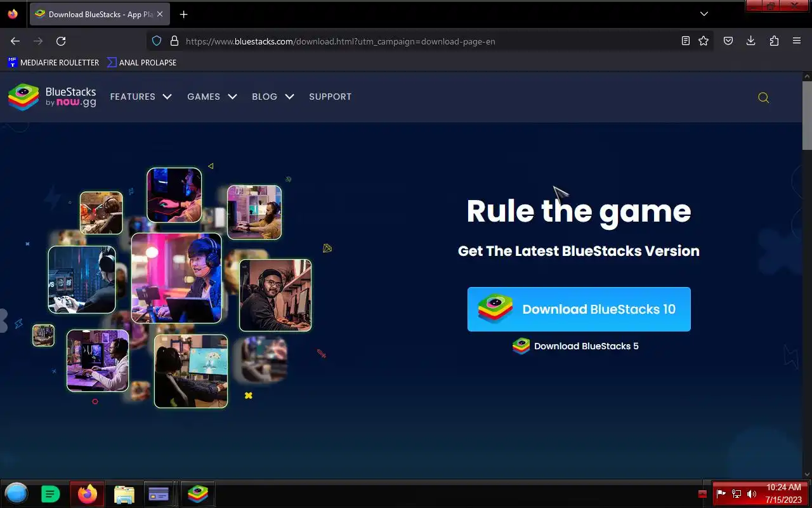The width and height of the screenshot is (812, 508).
Task: Open the second bookmark in bookmarks toolbar
Action: click(x=141, y=62)
